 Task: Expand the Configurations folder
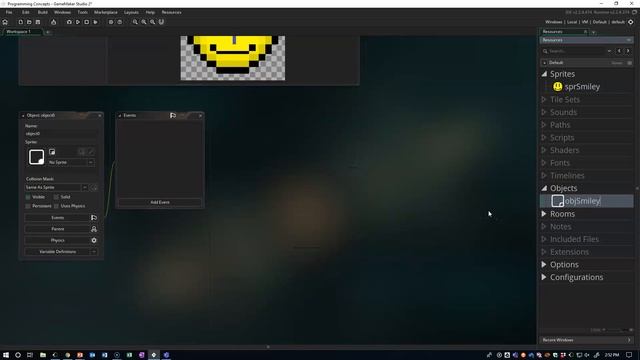pos(544,277)
